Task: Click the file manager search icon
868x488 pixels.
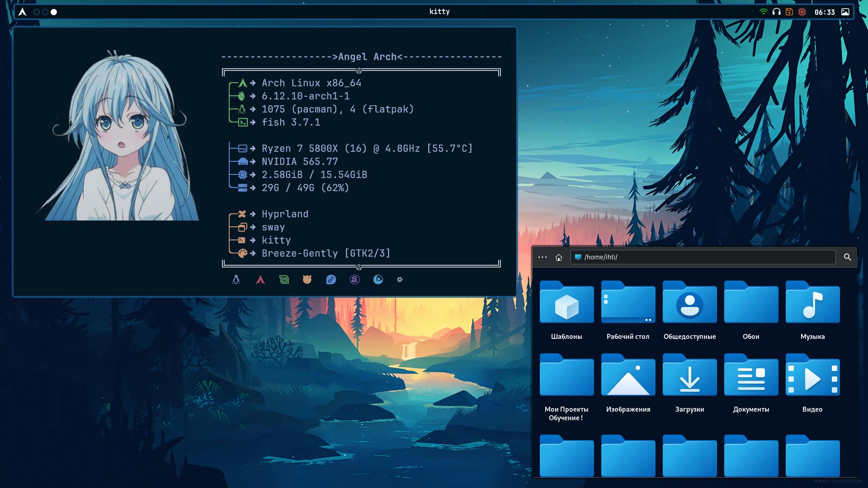Action: pos(848,257)
